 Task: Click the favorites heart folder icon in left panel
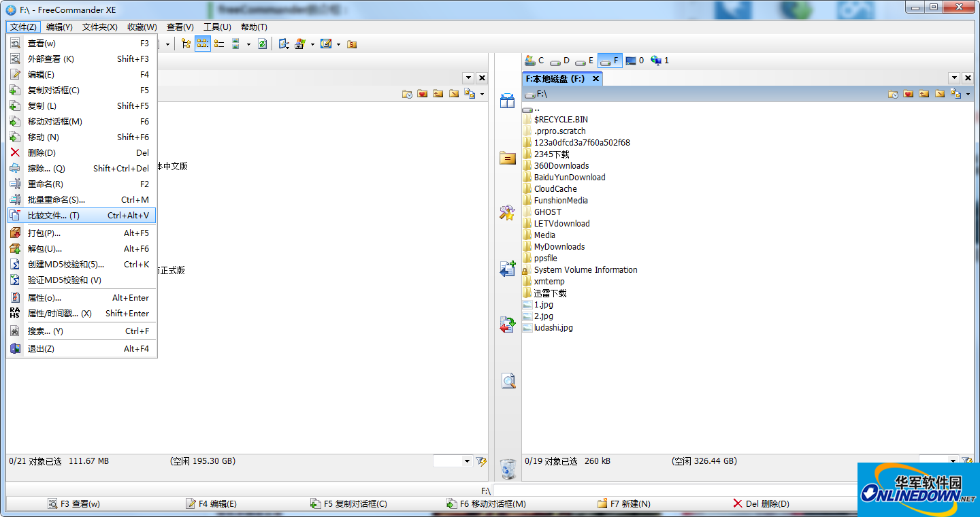click(423, 94)
